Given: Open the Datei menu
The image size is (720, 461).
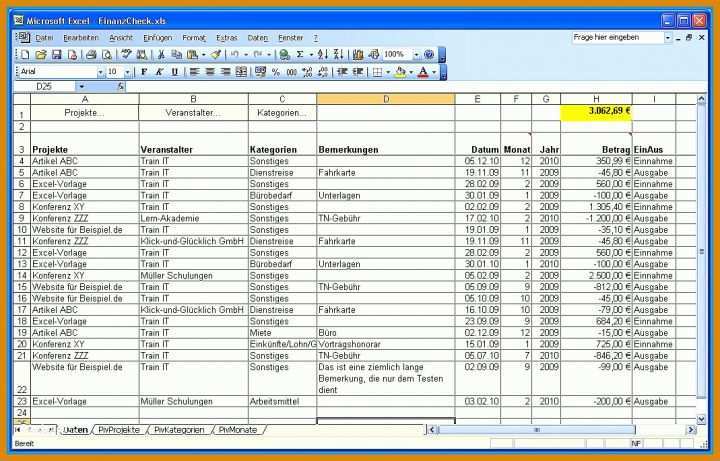Looking at the screenshot, I should pyautogui.click(x=44, y=38).
